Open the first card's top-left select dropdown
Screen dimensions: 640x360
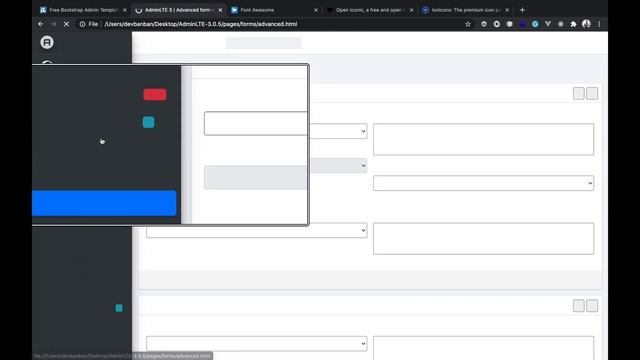pos(338,131)
